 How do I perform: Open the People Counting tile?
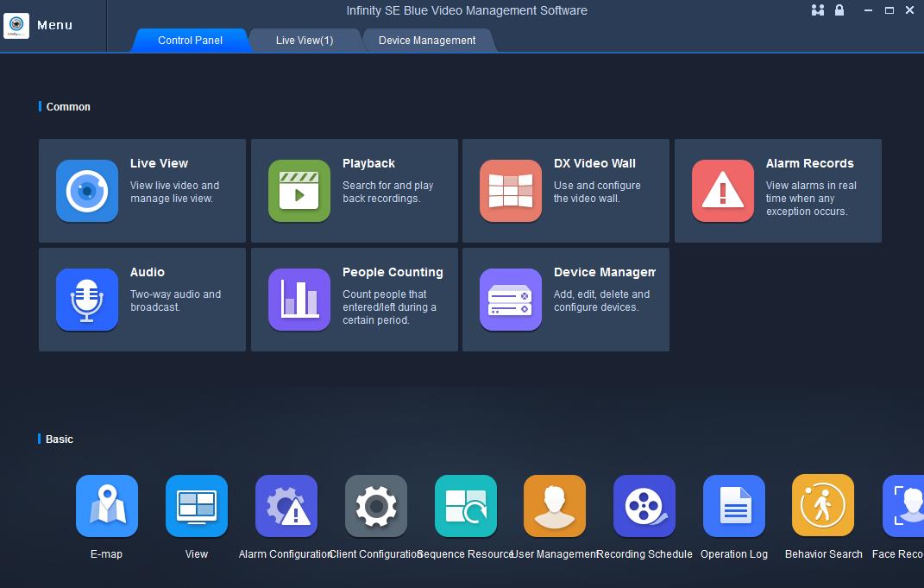point(354,300)
